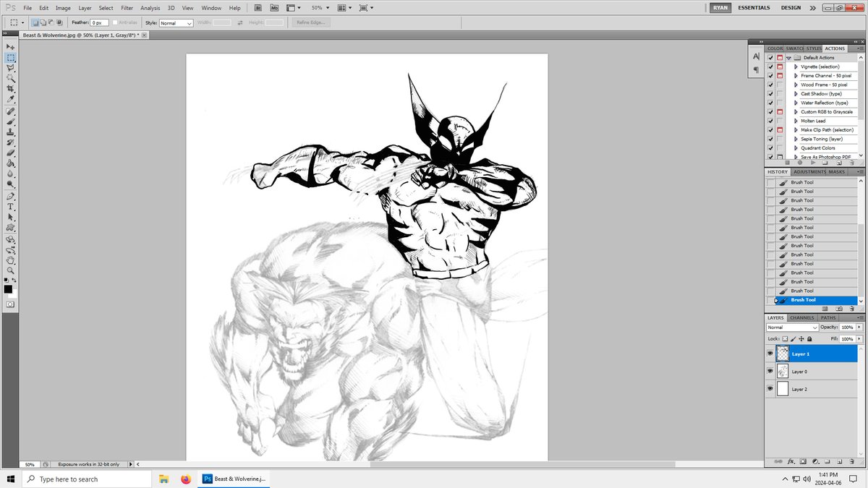Select the Magic Wand tool

(x=11, y=77)
